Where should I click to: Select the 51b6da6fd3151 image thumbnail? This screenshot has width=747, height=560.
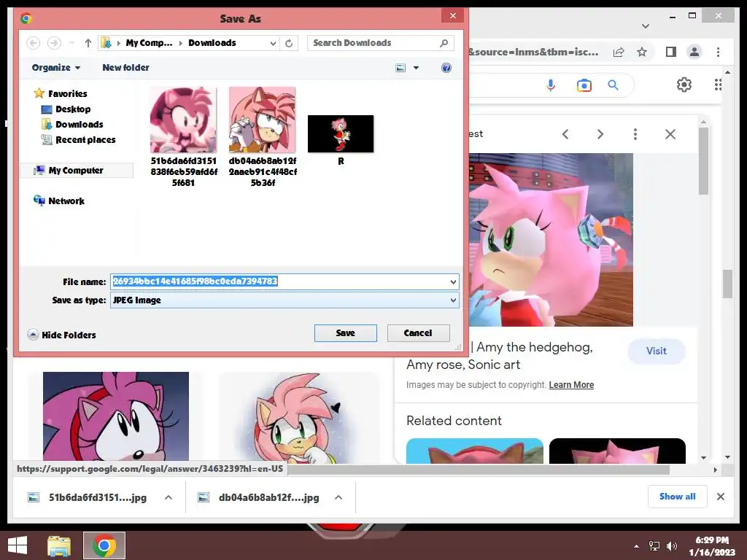point(183,120)
